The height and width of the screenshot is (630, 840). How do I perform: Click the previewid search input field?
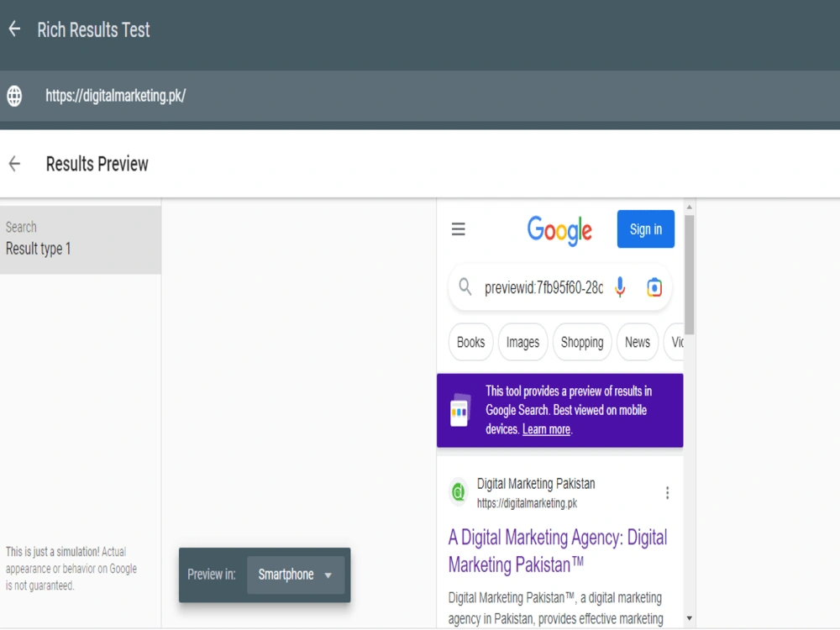(x=543, y=287)
